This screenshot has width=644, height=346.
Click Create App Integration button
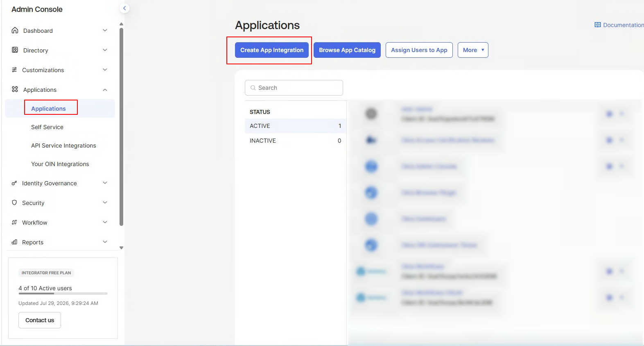(x=272, y=50)
